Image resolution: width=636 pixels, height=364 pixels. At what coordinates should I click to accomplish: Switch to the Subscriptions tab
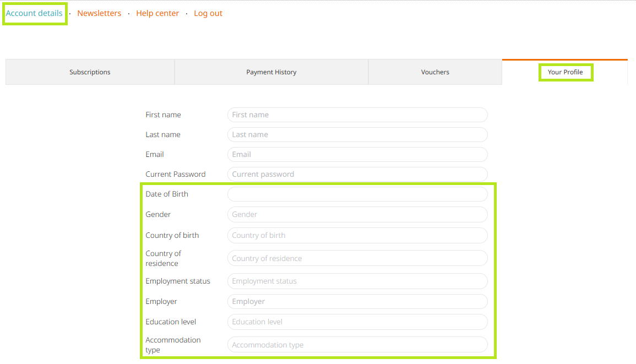click(x=90, y=72)
